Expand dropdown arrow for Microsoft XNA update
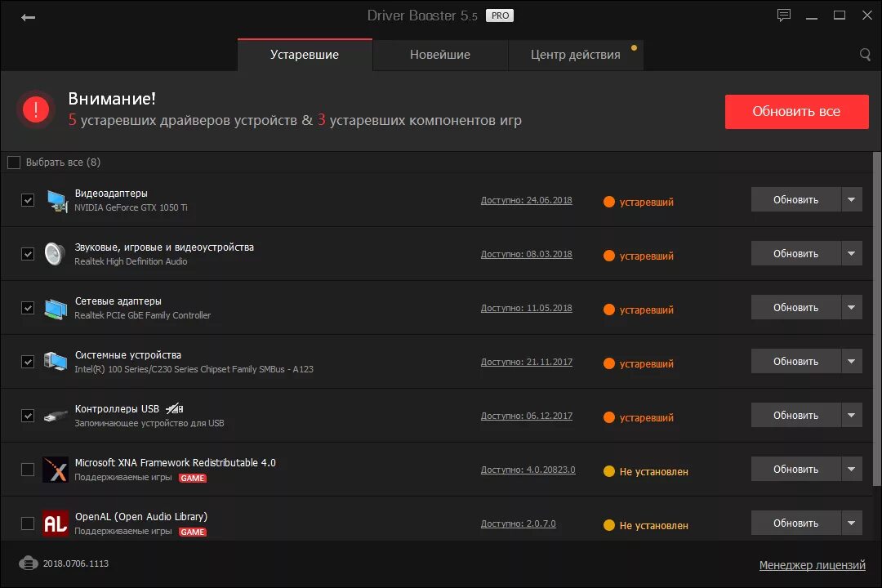This screenshot has width=882, height=588. (852, 470)
